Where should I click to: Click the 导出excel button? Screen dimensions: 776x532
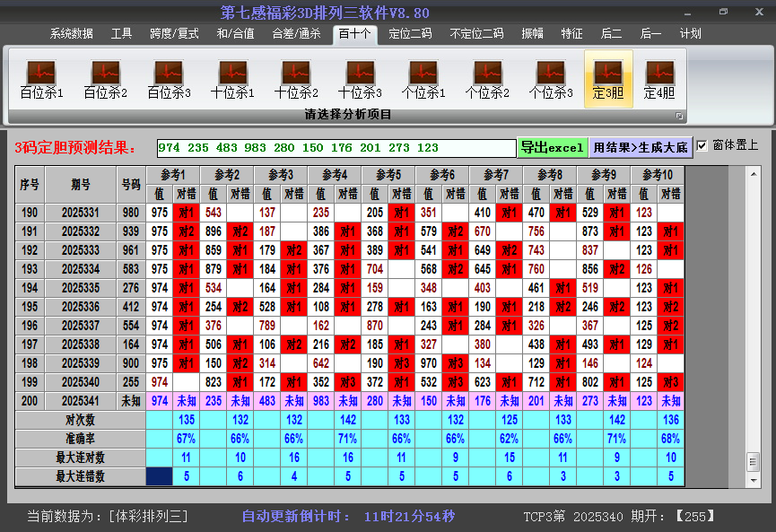pos(552,147)
